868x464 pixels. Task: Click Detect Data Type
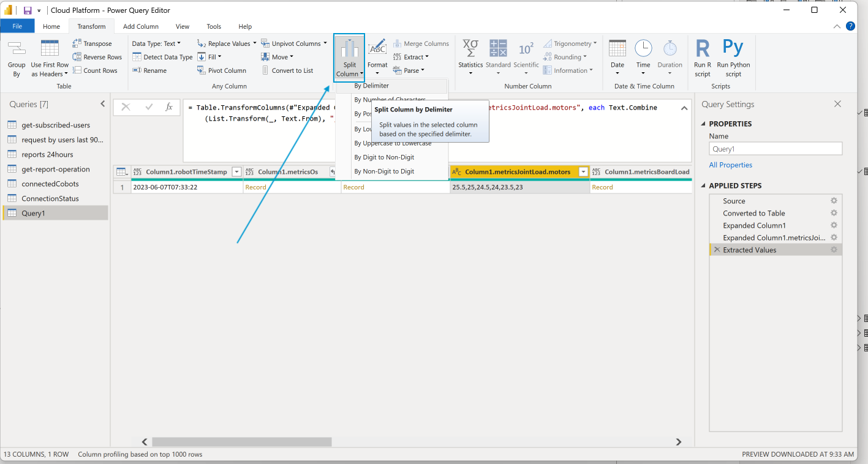[162, 56]
